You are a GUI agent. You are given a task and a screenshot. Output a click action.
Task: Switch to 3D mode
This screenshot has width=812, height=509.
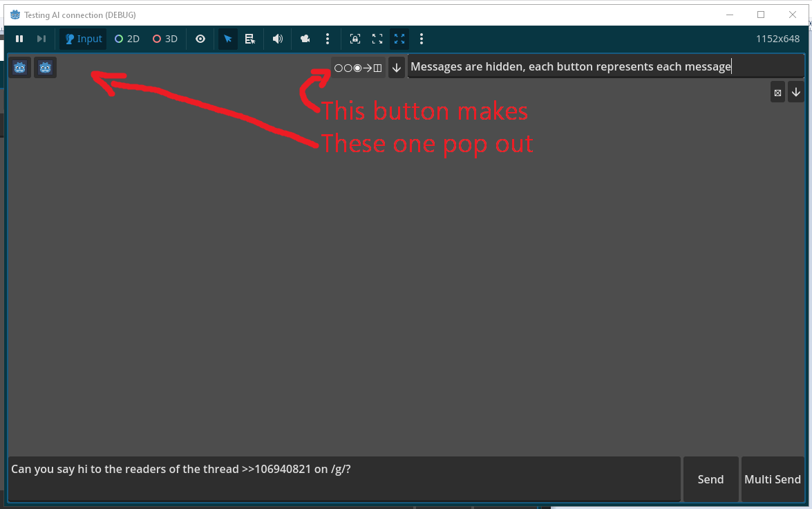coord(165,39)
